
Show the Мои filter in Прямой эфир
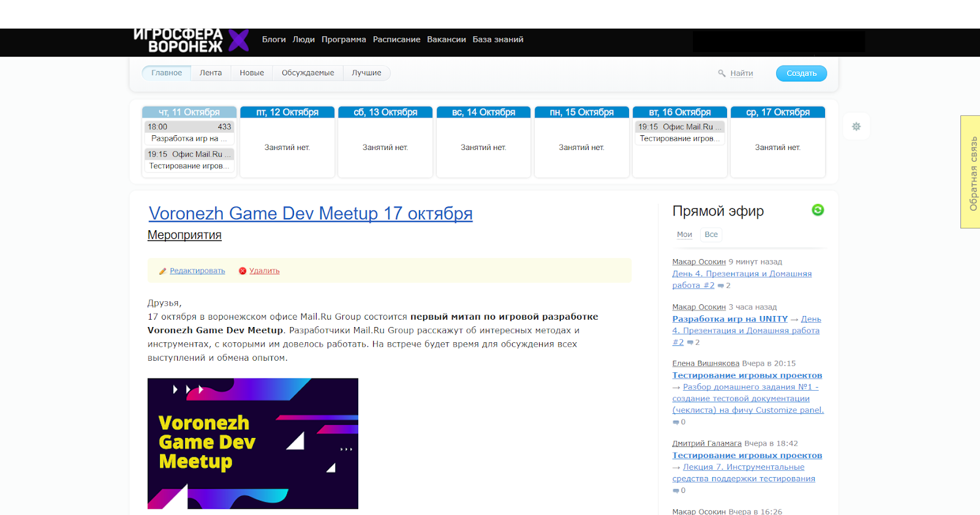684,235
